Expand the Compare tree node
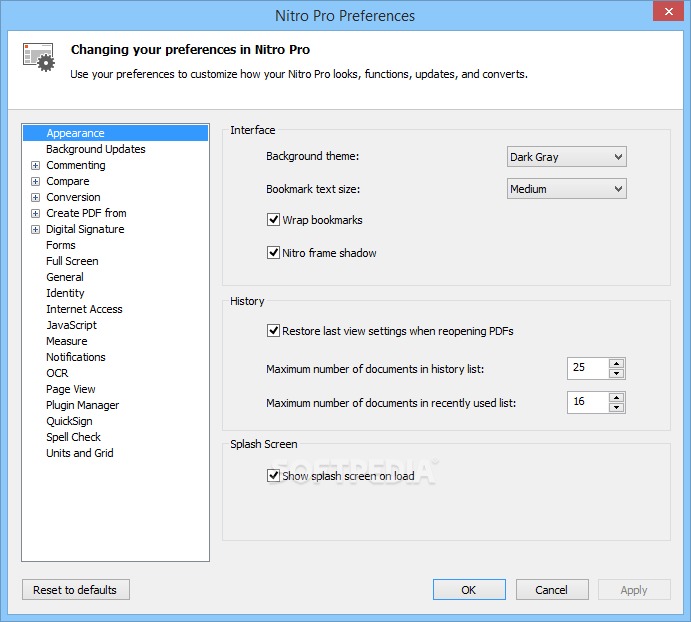Viewport: 691px width, 622px height. pyautogui.click(x=35, y=181)
